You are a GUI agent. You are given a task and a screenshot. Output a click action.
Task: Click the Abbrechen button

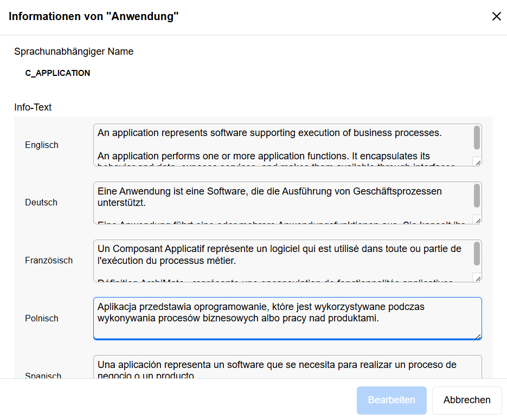point(466,400)
